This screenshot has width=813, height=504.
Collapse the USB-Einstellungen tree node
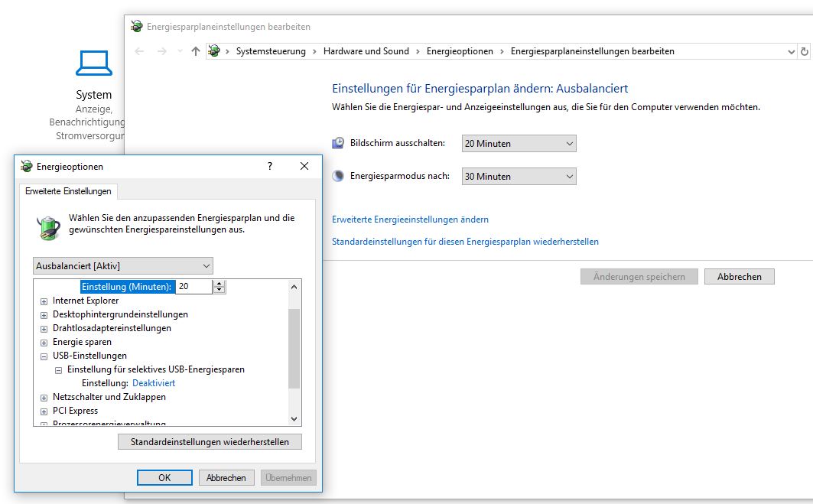point(44,356)
